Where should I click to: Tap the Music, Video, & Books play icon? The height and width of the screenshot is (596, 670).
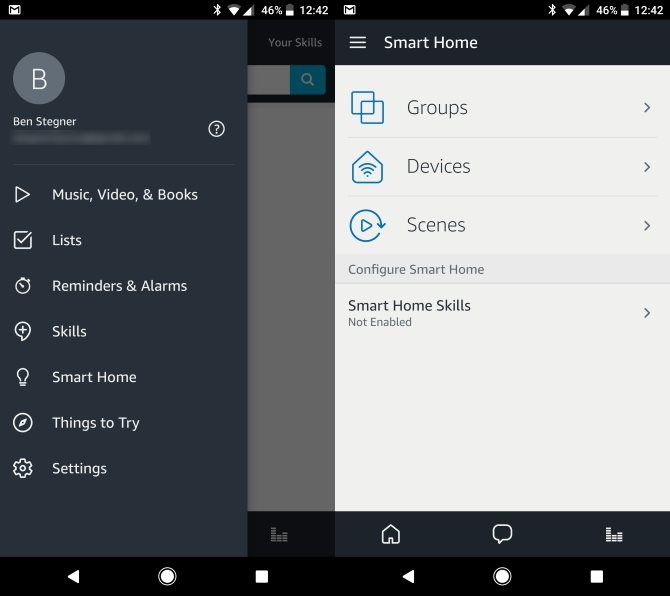(x=22, y=194)
